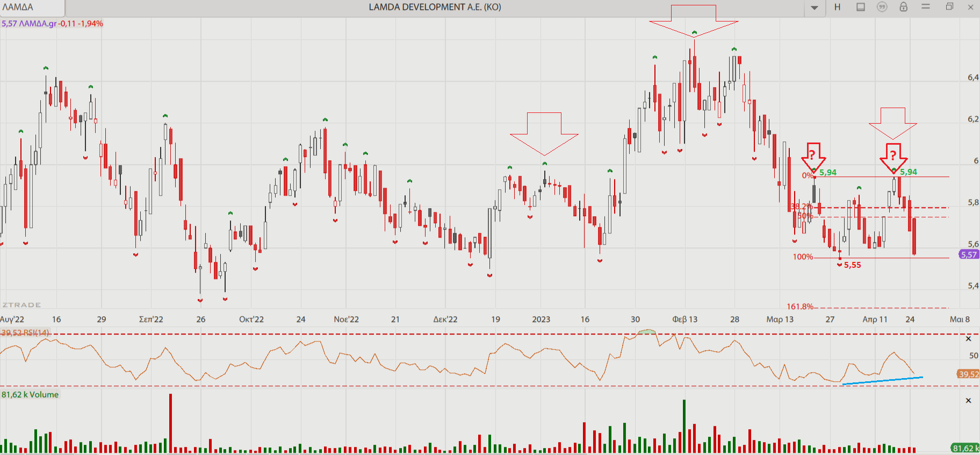Close the LAMDA DEVELOPMENT chart window

tap(971, 7)
